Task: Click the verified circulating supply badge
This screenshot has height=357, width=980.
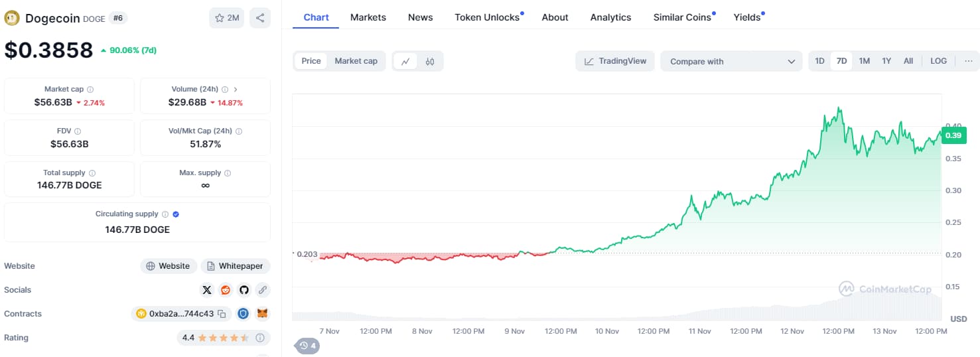Action: pos(176,214)
